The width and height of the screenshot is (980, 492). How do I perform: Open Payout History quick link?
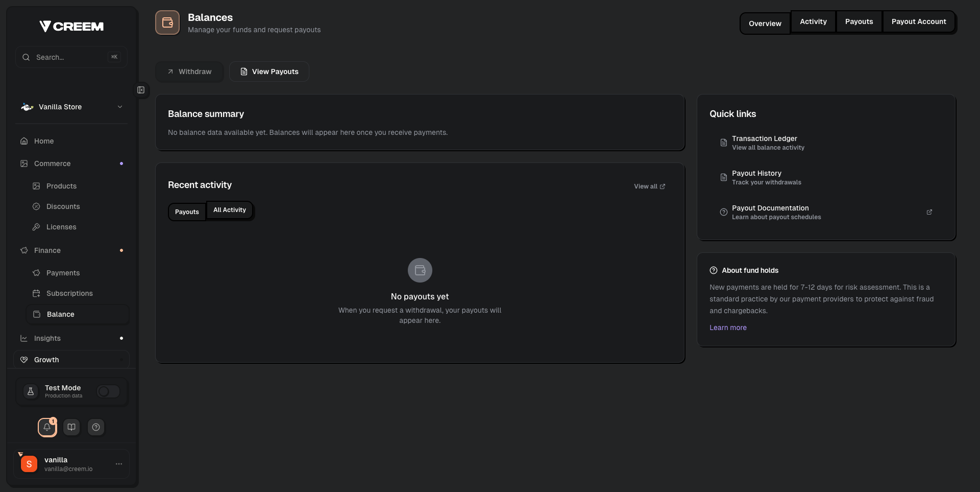[826, 177]
